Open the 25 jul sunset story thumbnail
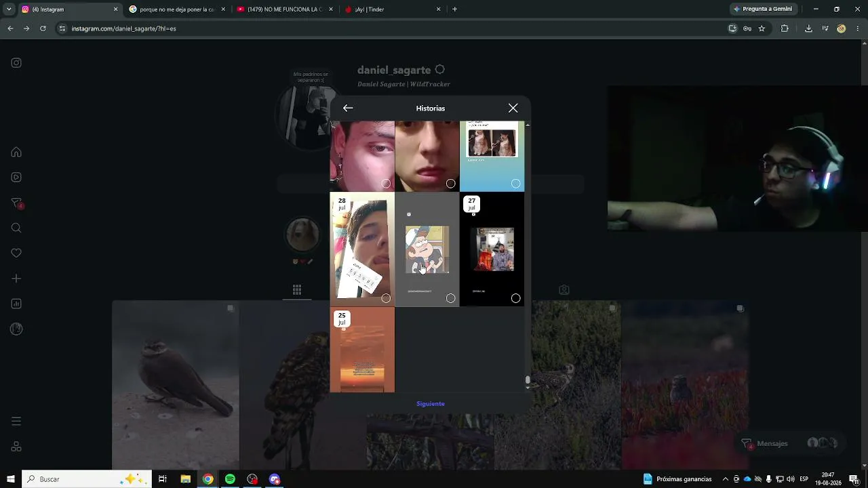The image size is (868, 488). 362,350
